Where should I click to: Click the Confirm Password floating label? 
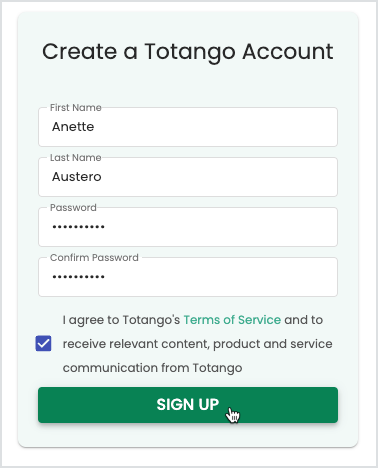94,258
